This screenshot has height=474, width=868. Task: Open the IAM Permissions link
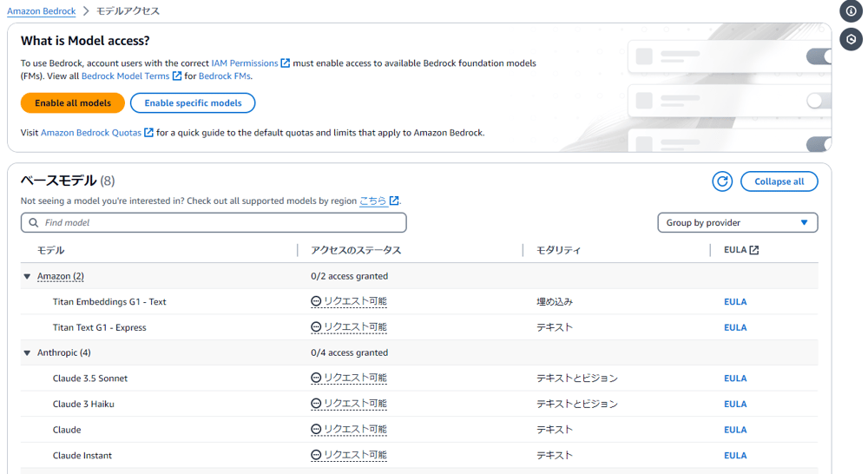click(245, 63)
